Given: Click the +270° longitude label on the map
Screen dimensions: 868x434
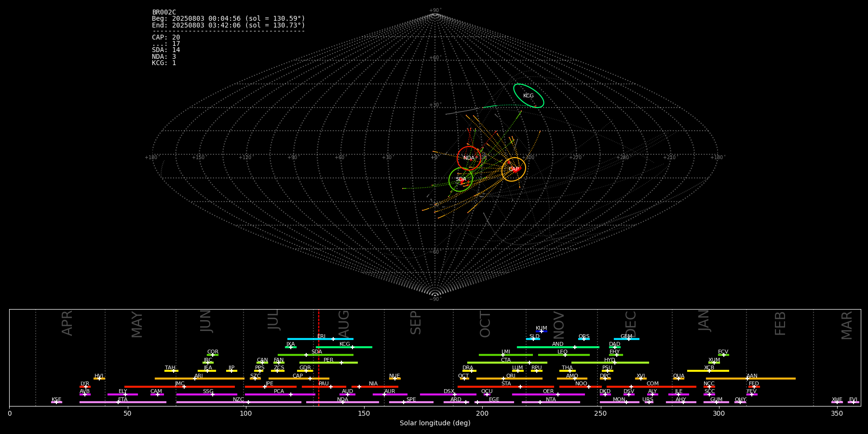Looking at the screenshot, I should 575,158.
